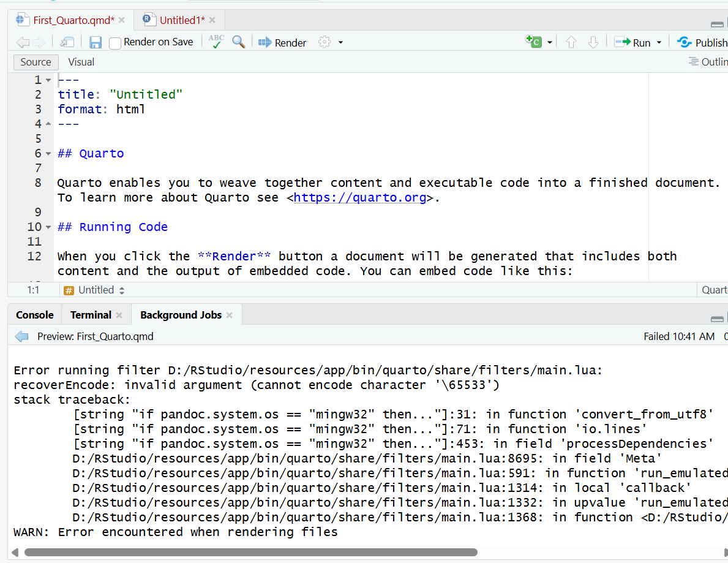Screen dimensions: 728x563
Task: Collapse the Quarto section fold at line 6
Action: (48, 153)
